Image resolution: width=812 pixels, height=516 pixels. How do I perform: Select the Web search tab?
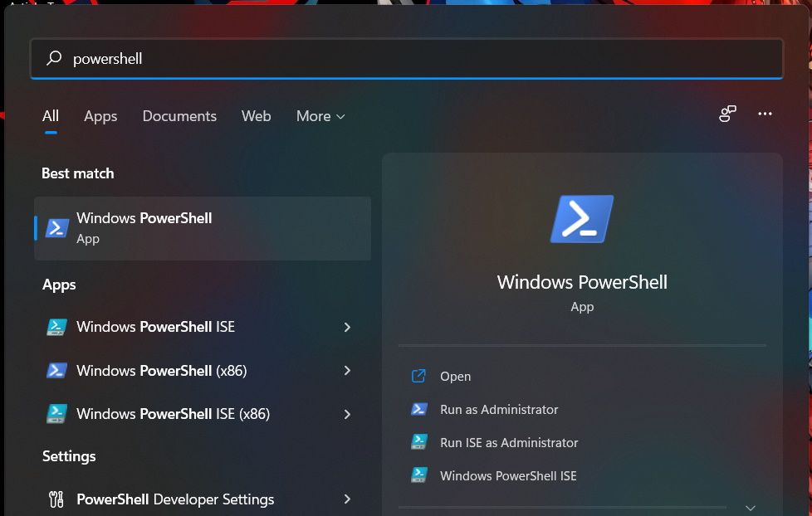[x=256, y=116]
